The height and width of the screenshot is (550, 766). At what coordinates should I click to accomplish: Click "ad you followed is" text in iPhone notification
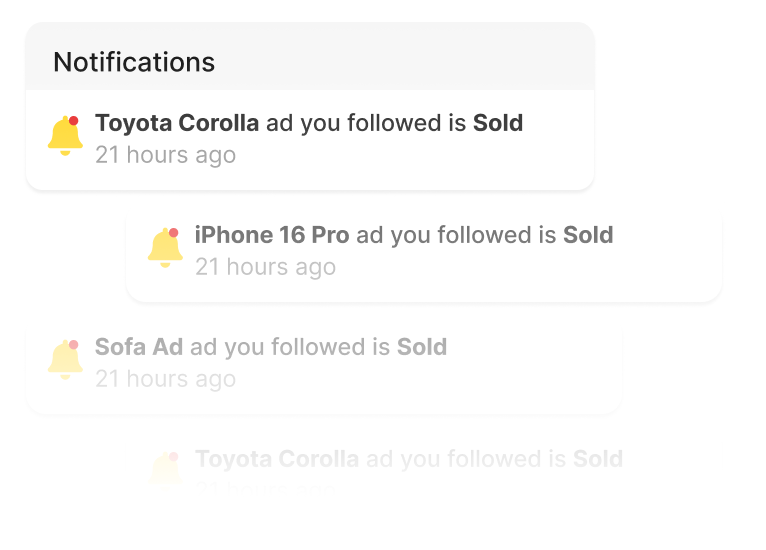click(456, 235)
